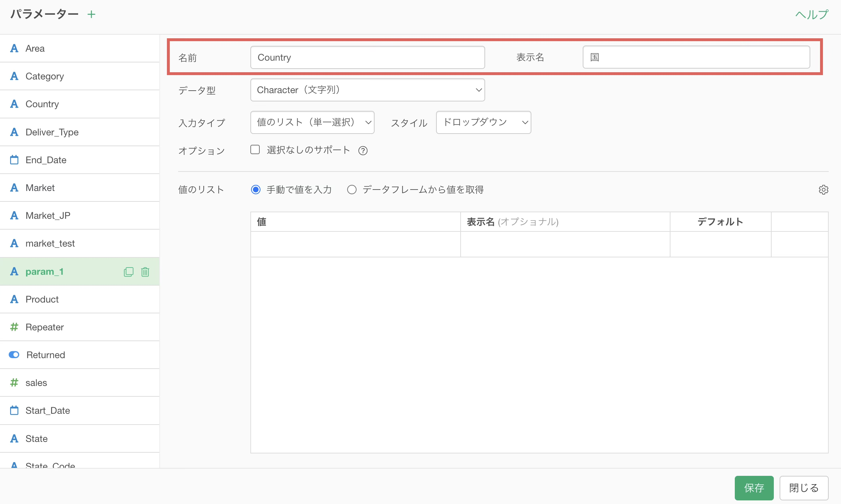The image size is (841, 504).
Task: Select the End_Date parameter
Action: tap(79, 160)
